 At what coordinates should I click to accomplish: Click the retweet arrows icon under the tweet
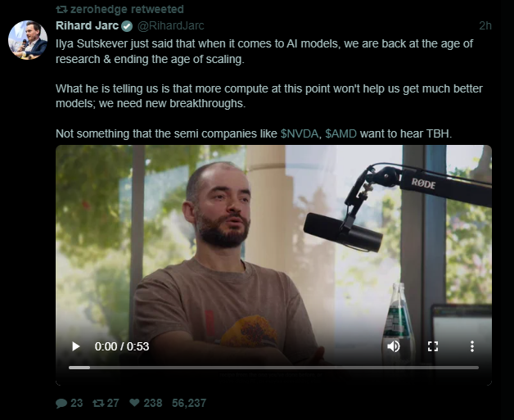click(98, 403)
